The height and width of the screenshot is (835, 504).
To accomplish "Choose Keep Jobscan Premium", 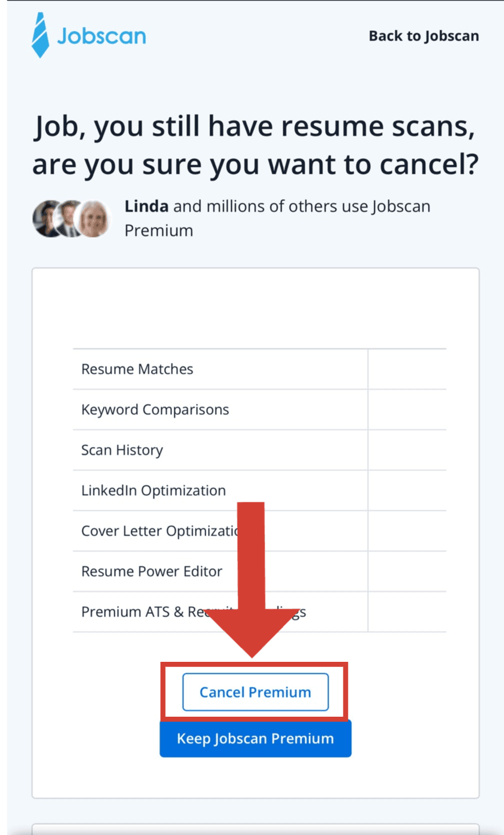I will point(255,738).
